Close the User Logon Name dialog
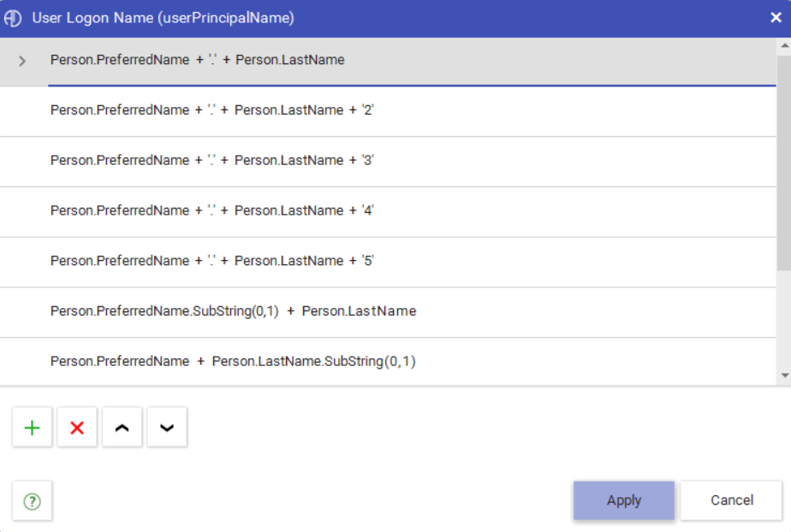Viewport: 791px width, 532px height. coord(776,17)
